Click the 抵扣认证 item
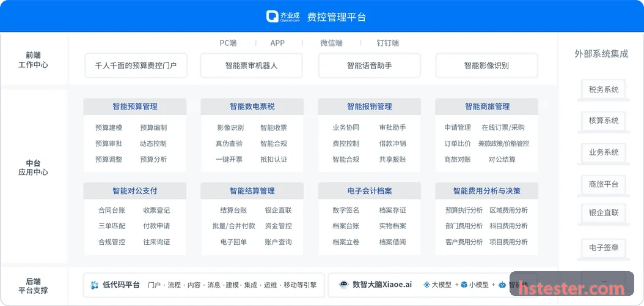 274,159
